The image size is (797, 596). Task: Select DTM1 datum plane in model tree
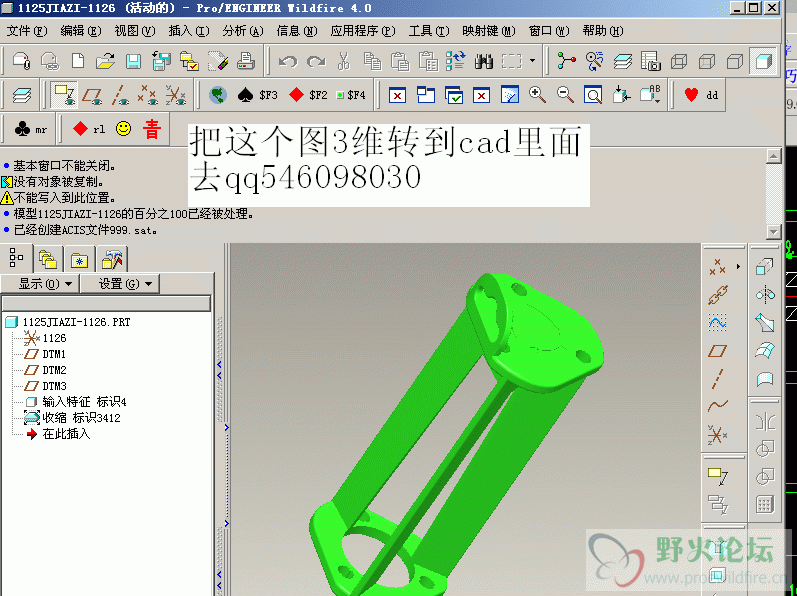[x=45, y=354]
